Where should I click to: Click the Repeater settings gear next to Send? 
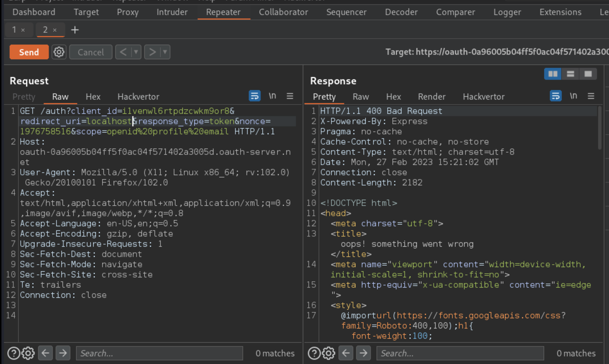pos(59,52)
